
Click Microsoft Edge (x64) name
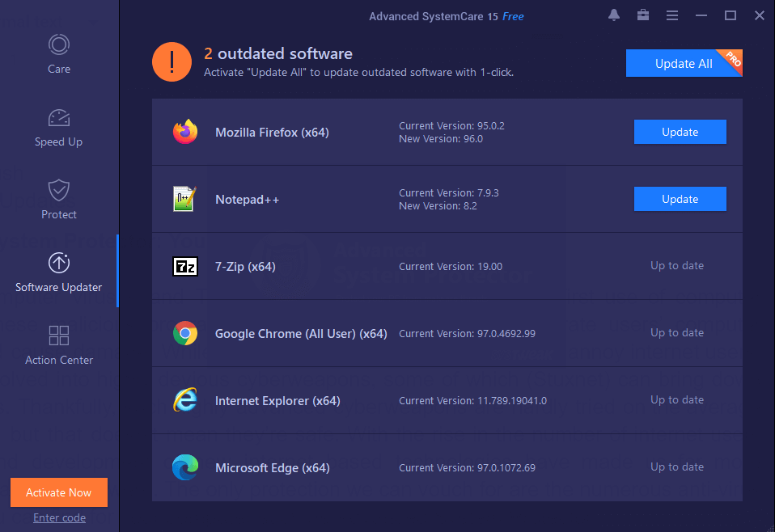273,468
